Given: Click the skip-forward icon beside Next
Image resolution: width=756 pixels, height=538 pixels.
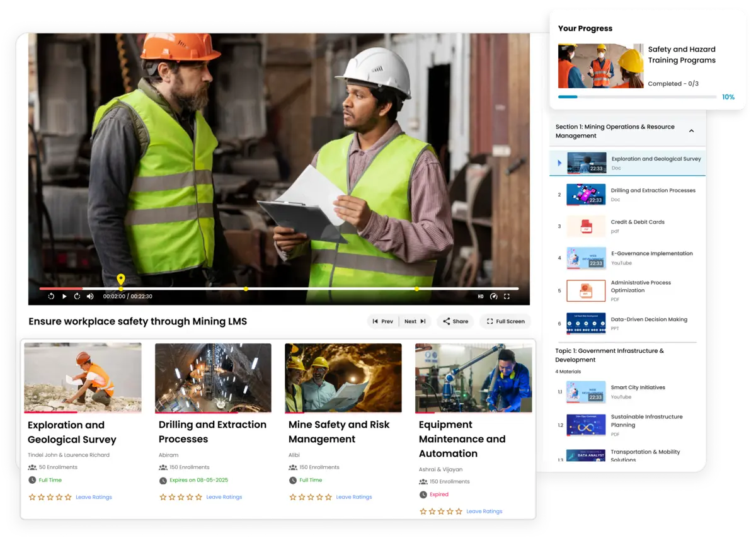Looking at the screenshot, I should coord(424,321).
